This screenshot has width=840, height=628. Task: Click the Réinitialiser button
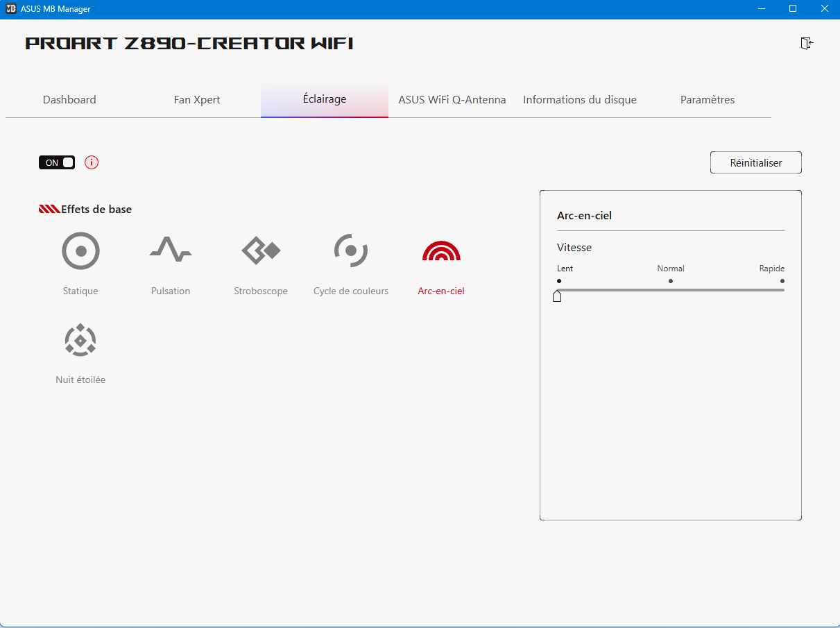tap(756, 163)
